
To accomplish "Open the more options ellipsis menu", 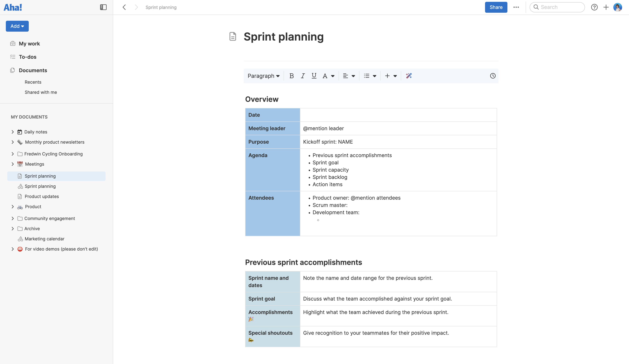I will point(516,7).
